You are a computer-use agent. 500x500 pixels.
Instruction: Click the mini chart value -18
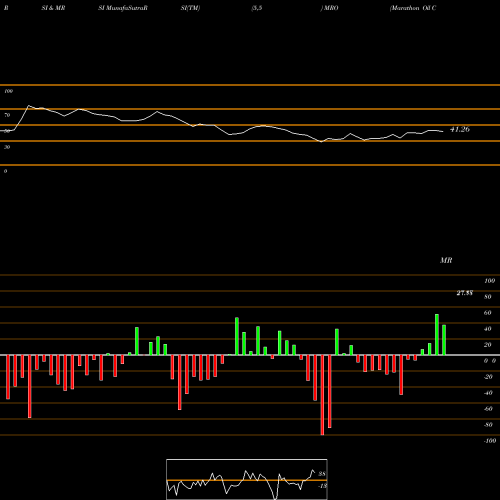coord(322,486)
